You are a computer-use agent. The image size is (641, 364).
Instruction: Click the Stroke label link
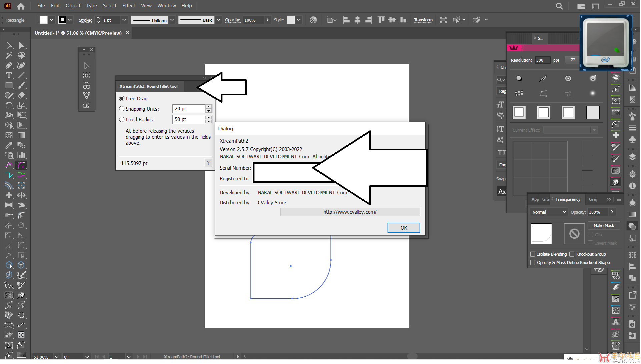85,20
